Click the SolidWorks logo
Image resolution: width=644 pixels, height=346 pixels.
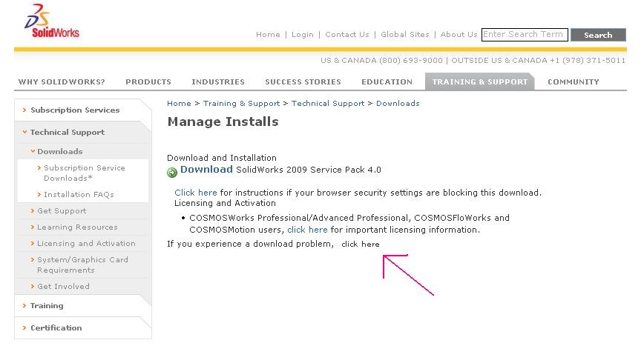pyautogui.click(x=52, y=21)
